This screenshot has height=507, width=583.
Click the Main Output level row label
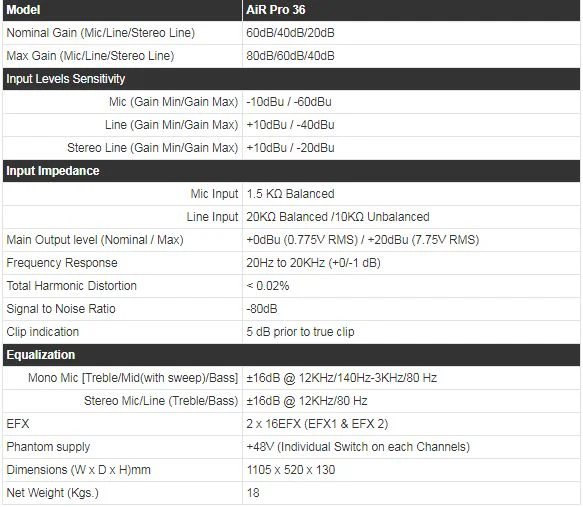click(95, 240)
